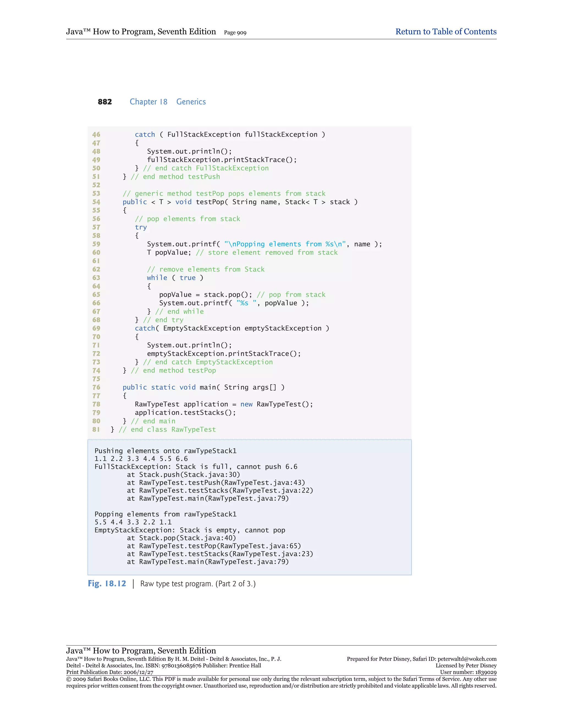This screenshot has width=563, height=728.
Task: Click the FullStackException output message line
Action: (x=196, y=467)
